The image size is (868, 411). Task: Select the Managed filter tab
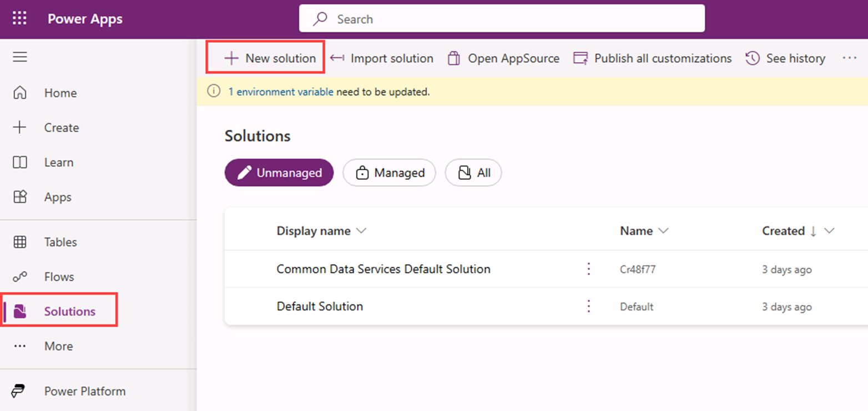[389, 172]
